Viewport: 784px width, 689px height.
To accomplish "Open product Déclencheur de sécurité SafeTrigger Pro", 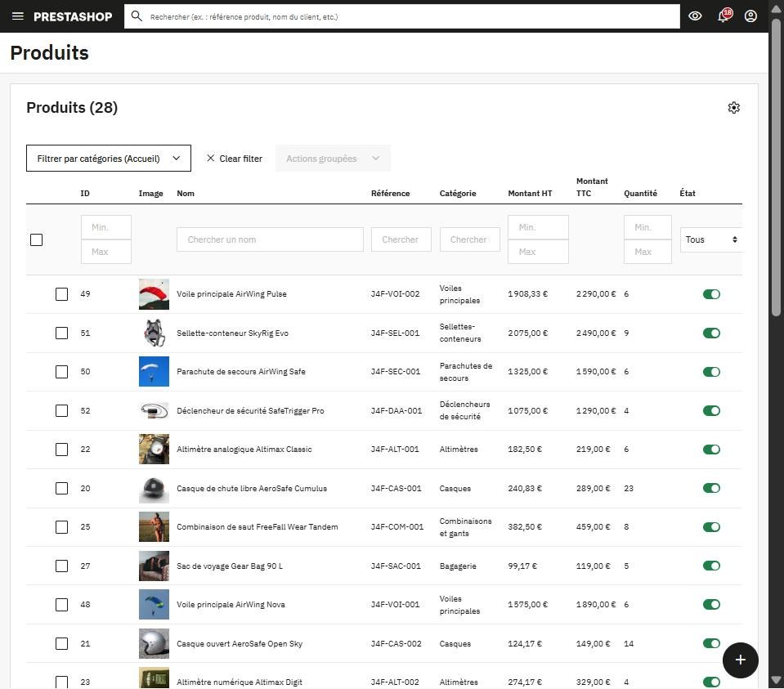I will (x=250, y=410).
